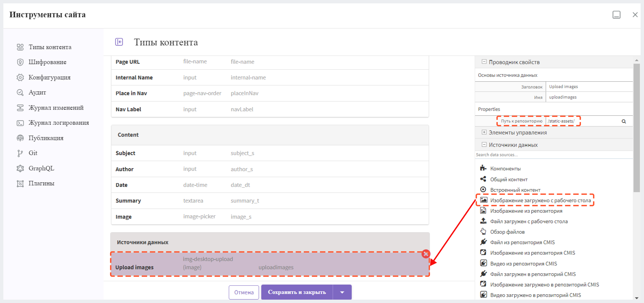Open the Типы контента sidebar item
644x303 pixels.
coord(50,47)
